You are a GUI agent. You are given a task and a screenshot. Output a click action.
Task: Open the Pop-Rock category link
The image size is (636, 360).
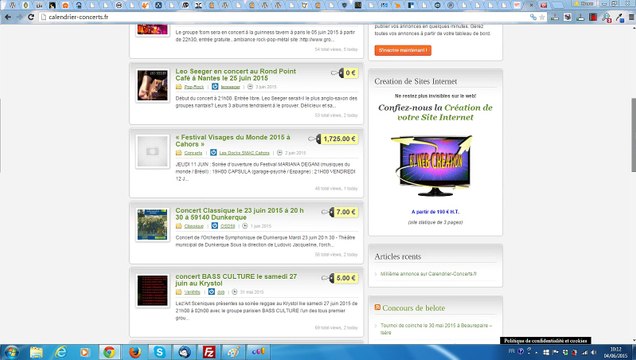[x=194, y=87]
